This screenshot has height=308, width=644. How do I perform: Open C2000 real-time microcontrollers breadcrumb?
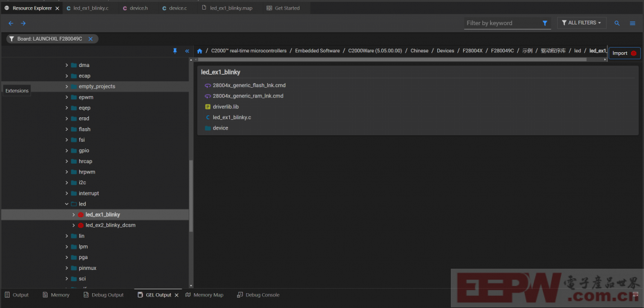pyautogui.click(x=249, y=51)
